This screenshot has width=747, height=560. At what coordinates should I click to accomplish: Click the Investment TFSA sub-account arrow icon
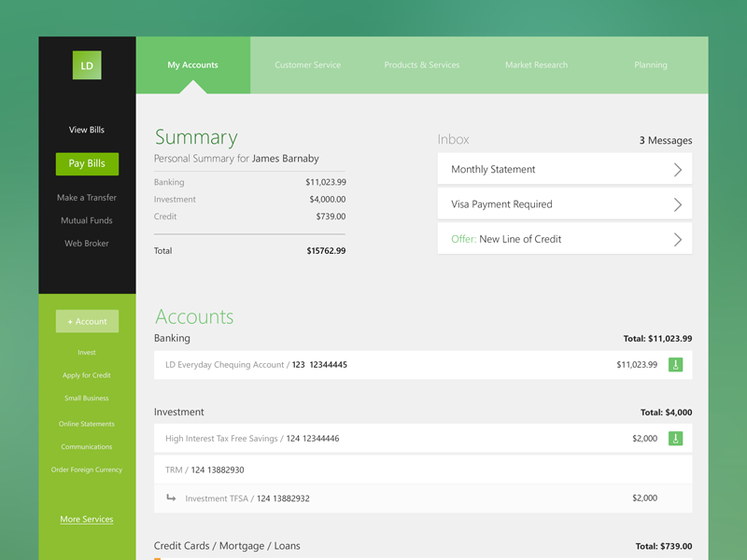(171, 498)
